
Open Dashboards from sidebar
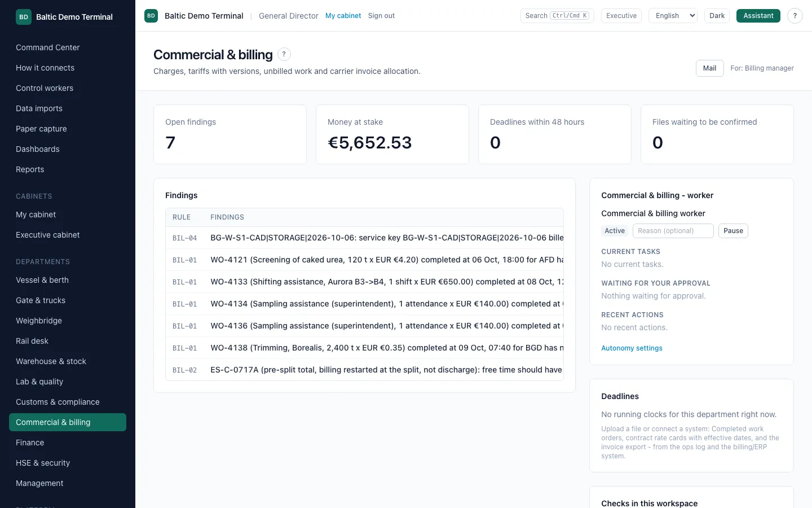pos(68,149)
